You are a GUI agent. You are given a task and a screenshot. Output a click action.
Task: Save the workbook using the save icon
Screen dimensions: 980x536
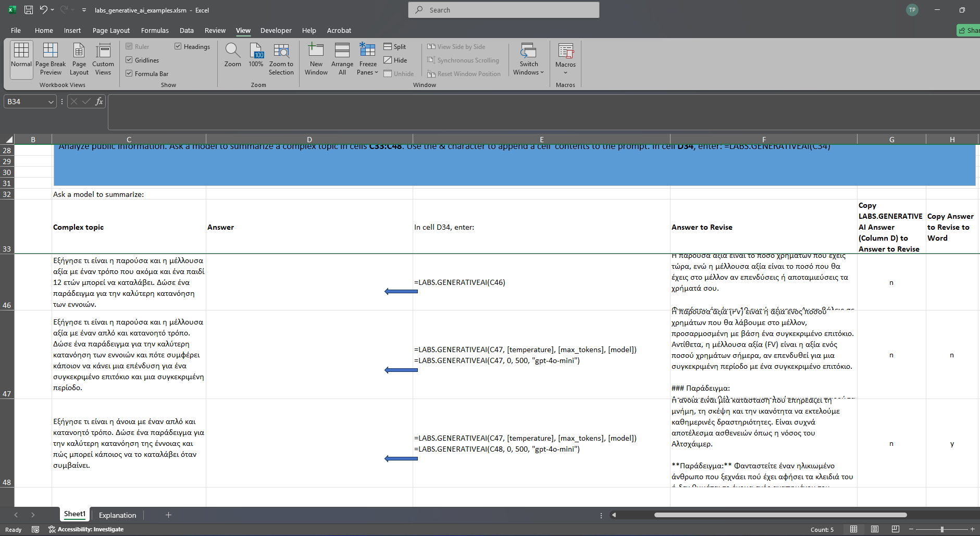point(29,10)
